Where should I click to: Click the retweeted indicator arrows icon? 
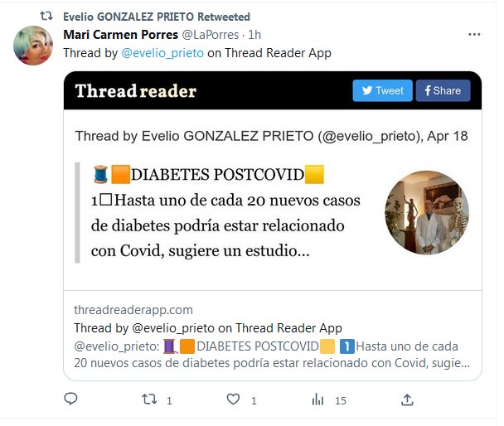click(x=46, y=16)
